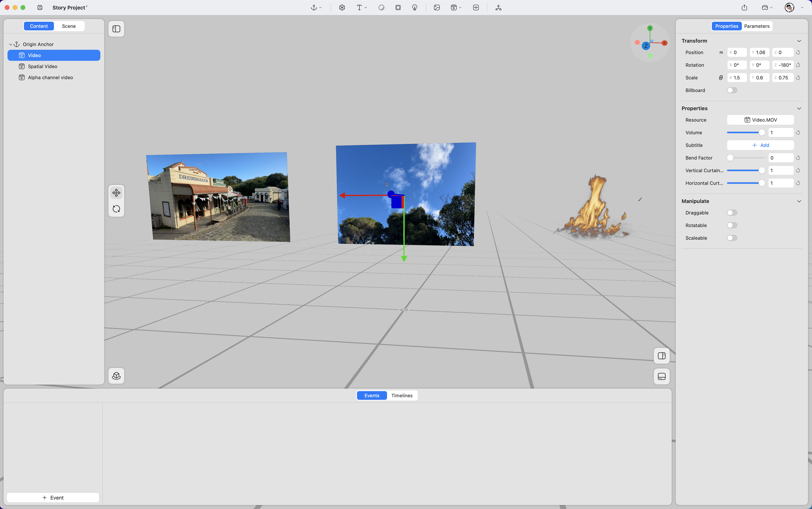Add a new Event
812x509 pixels.
tap(53, 498)
